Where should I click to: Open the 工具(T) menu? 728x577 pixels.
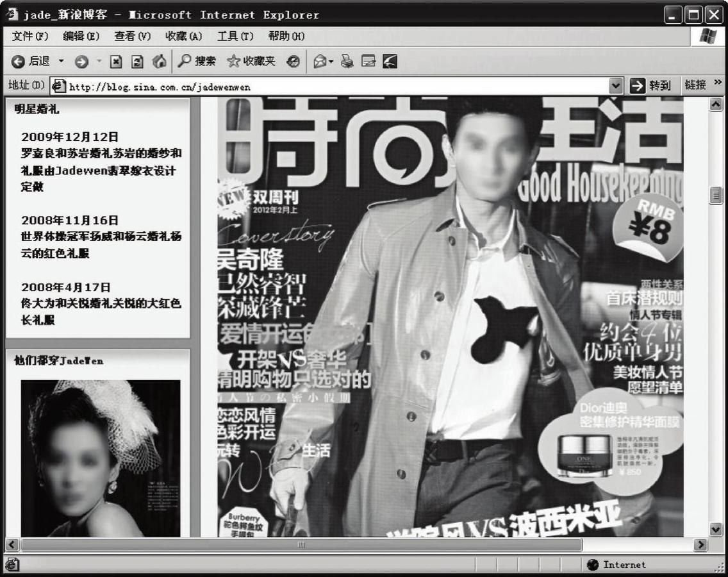(x=235, y=37)
